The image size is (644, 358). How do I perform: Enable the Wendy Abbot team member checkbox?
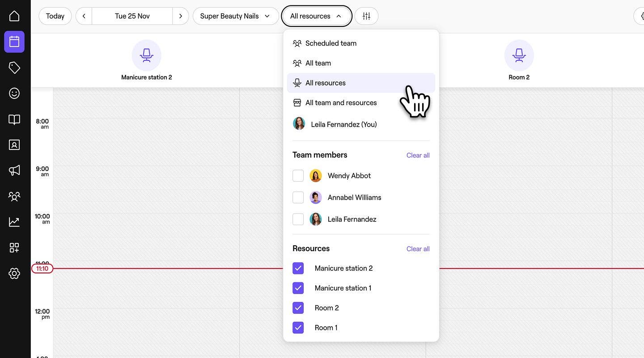tap(298, 175)
